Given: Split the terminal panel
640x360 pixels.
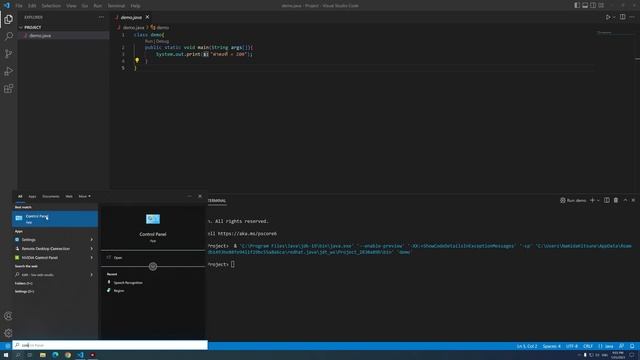Looking at the screenshot, I should pyautogui.click(x=607, y=200).
